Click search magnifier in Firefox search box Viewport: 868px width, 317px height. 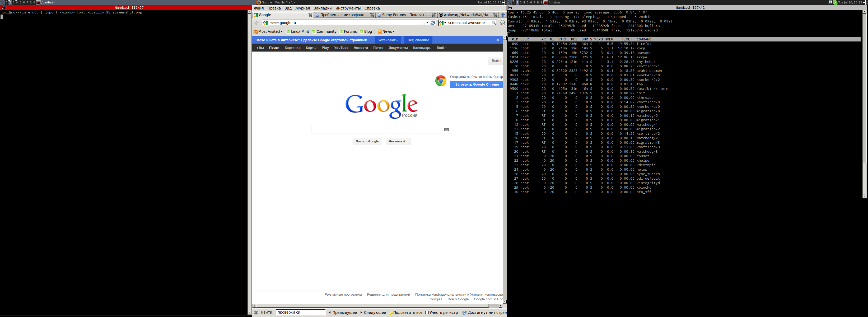pos(494,23)
